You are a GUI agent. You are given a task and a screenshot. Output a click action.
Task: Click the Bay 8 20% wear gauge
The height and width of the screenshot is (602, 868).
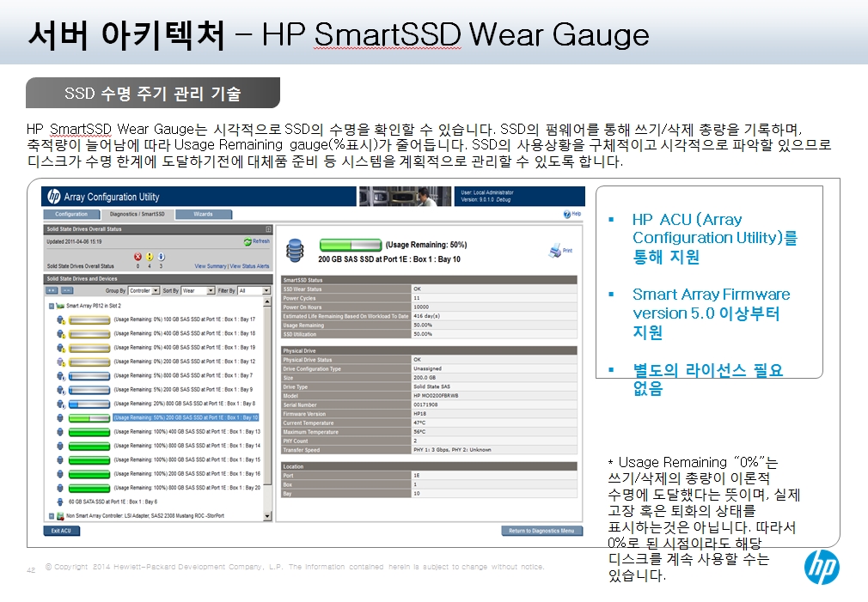[89, 404]
